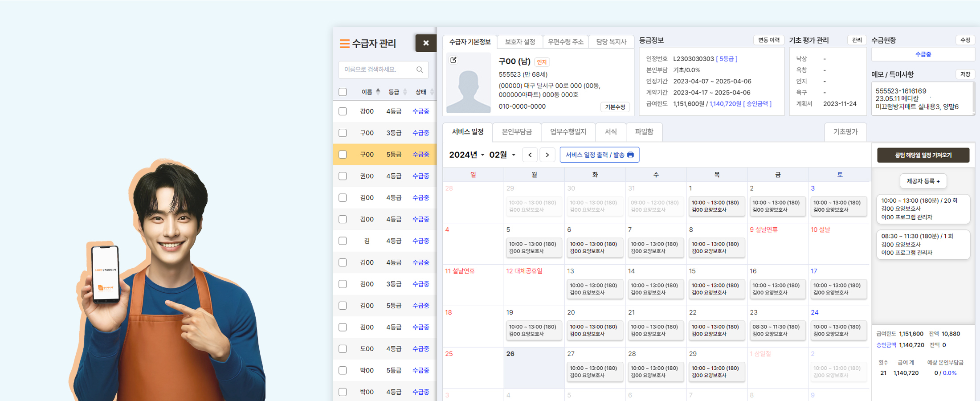Viewport: 980px width, 401px height.
Task: Click the memo text area
Action: click(922, 99)
